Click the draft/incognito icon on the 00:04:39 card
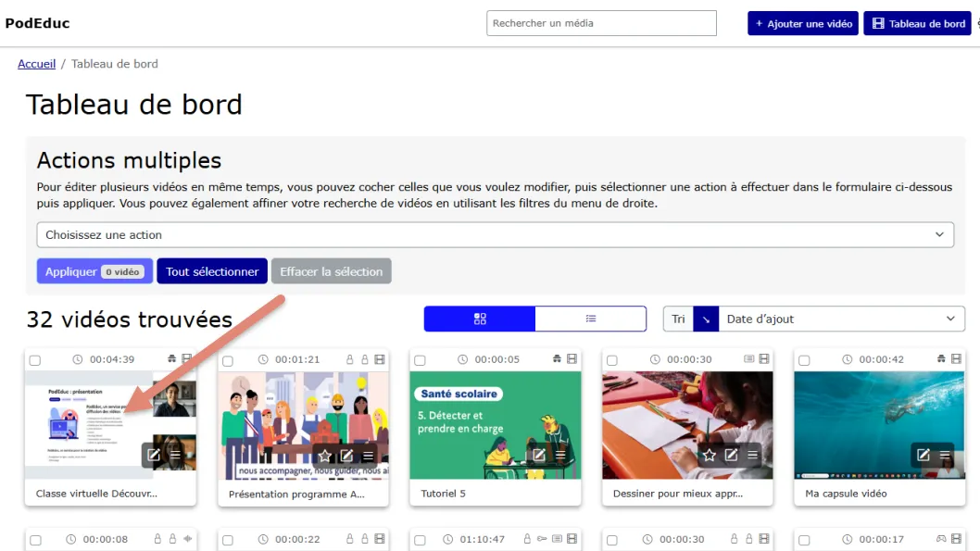Screen dimensions: 980x551 tap(172, 358)
